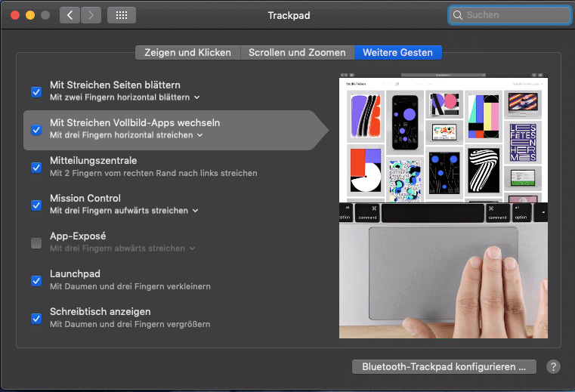575x392 pixels.
Task: Open the 'Scrollen und Zoomen' tab
Action: pos(297,52)
